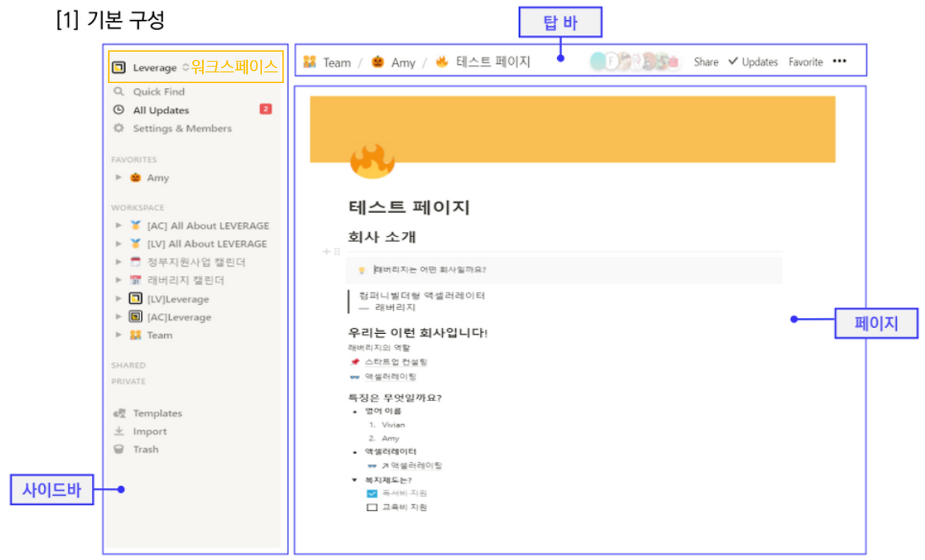
Task: Expand the Team page in the sidebar
Action: pos(119,335)
